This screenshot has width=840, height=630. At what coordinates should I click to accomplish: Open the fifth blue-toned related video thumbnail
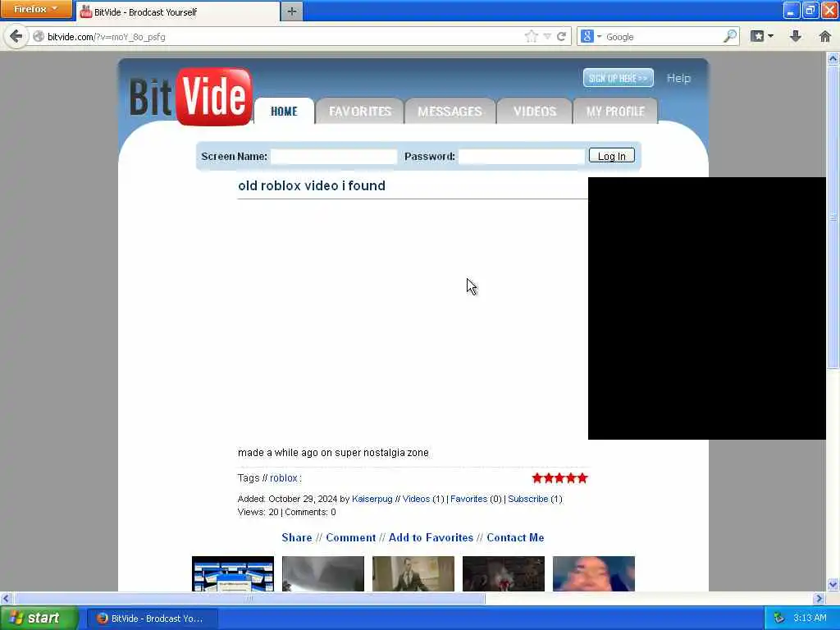(594, 573)
